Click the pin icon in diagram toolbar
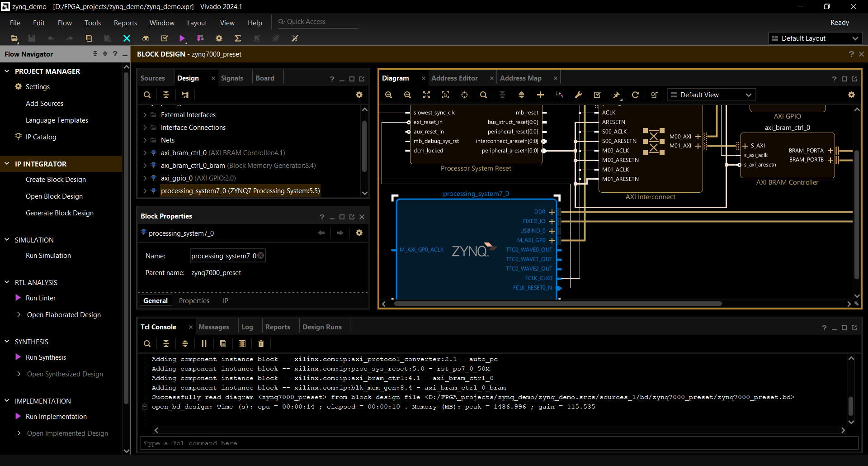This screenshot has width=868, height=466. tap(616, 95)
